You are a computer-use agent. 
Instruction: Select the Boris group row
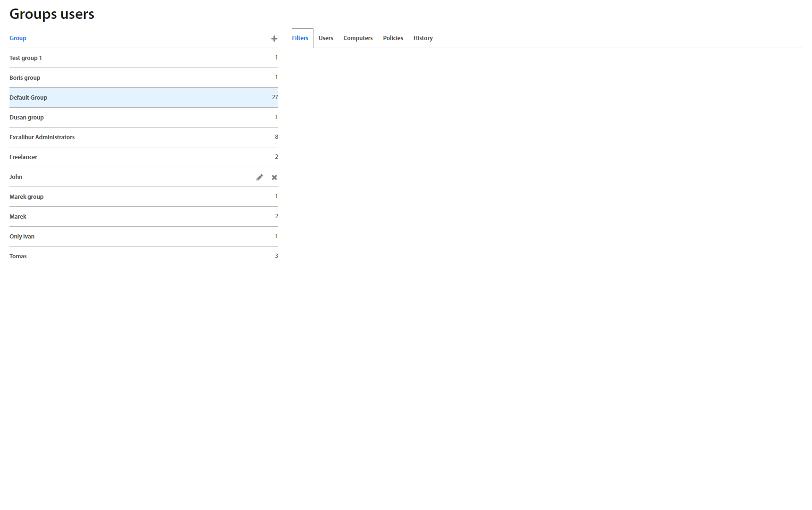(x=25, y=78)
